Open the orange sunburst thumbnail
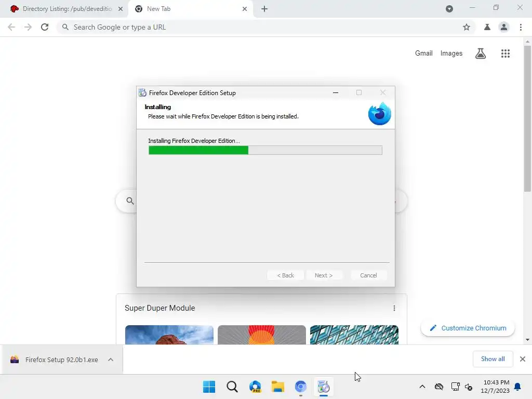Viewport: 532px width, 399px height. (x=262, y=335)
